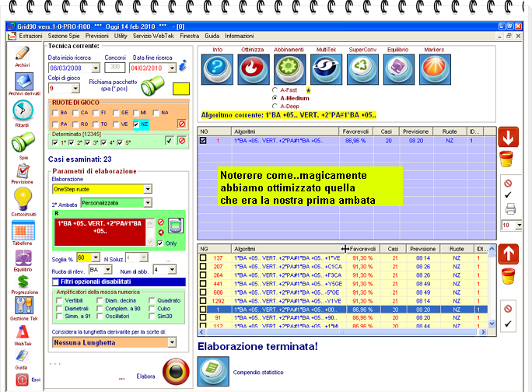Open Archivi from the sidebar
Screen dimensions: 532x392
click(x=23, y=54)
